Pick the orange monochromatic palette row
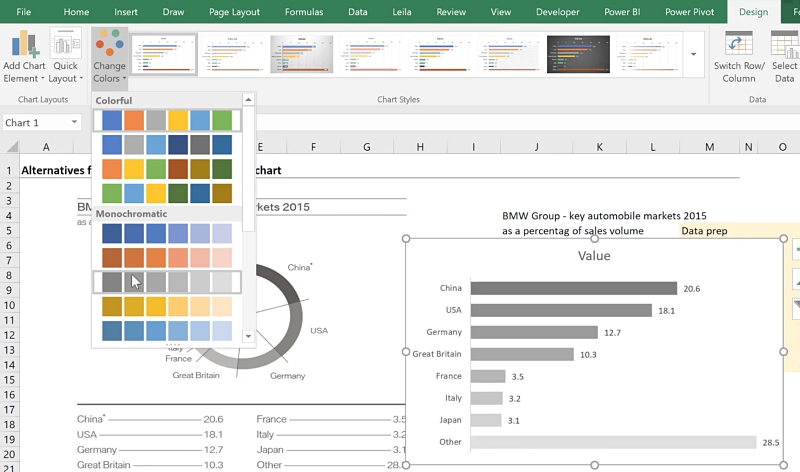This screenshot has width=800, height=472. pos(167,257)
